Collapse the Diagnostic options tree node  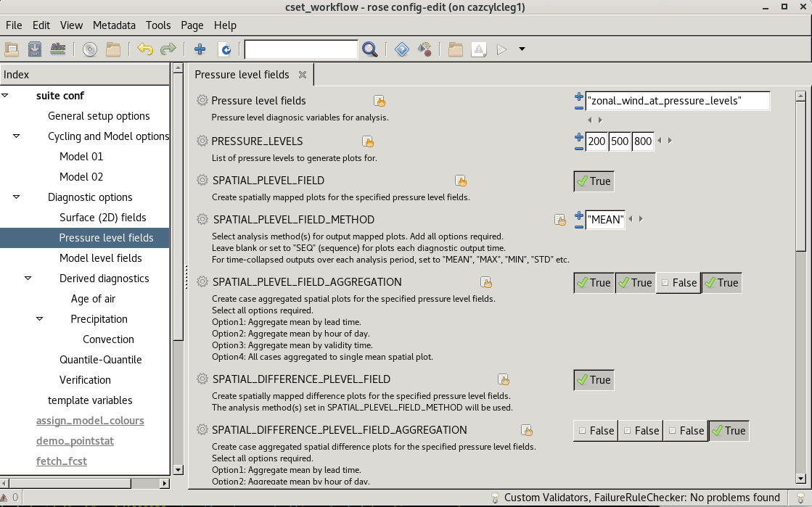16,197
